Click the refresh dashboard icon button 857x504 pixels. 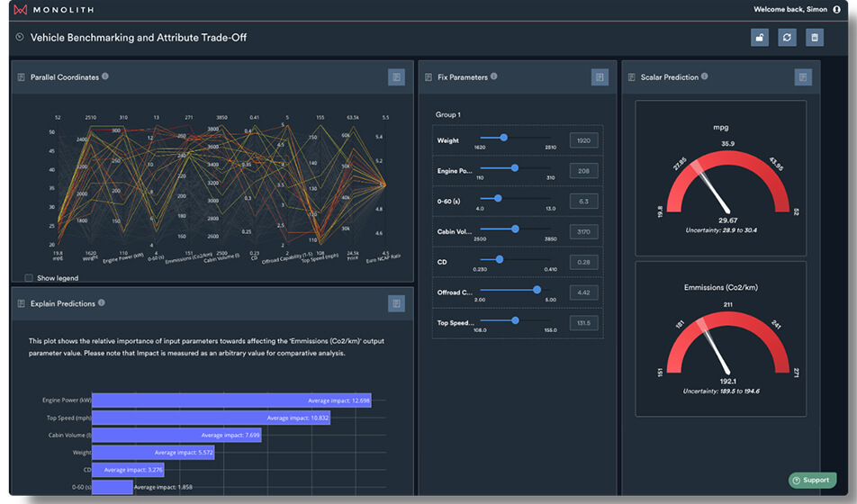pyautogui.click(x=787, y=37)
